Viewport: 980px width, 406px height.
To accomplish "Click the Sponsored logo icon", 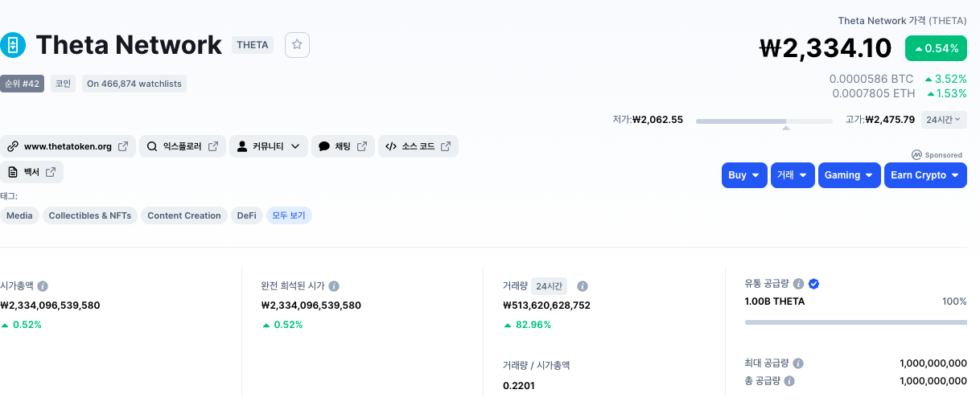I will (x=916, y=155).
